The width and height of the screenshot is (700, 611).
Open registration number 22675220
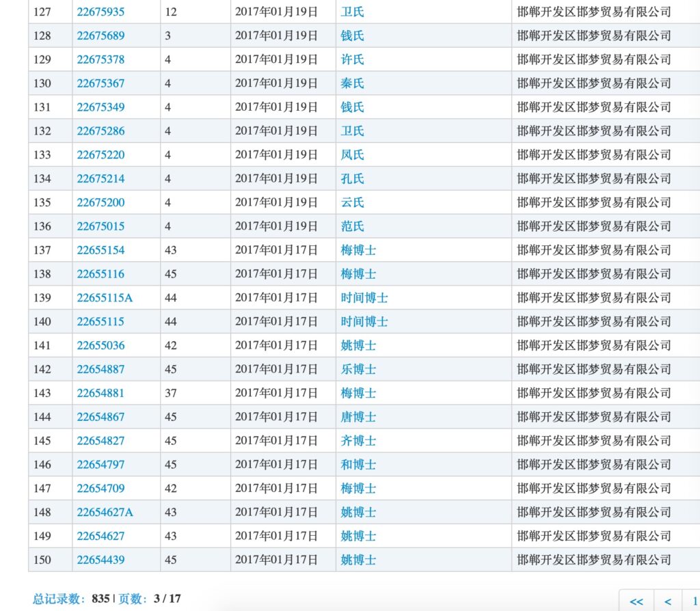pos(100,155)
